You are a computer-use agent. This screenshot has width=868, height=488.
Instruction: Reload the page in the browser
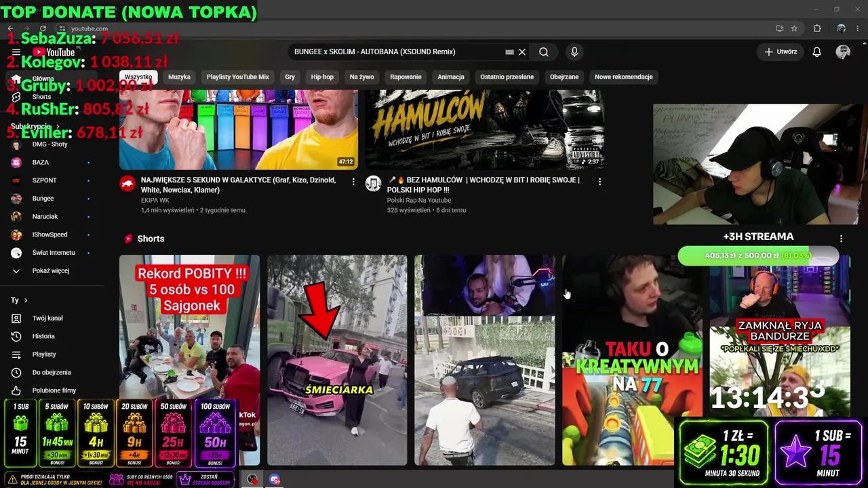[x=43, y=28]
